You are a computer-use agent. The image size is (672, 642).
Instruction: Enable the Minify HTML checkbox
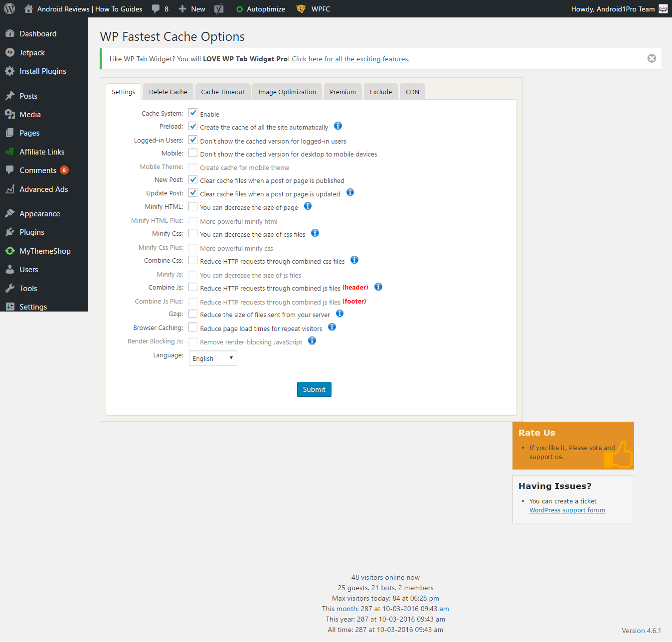tap(193, 206)
